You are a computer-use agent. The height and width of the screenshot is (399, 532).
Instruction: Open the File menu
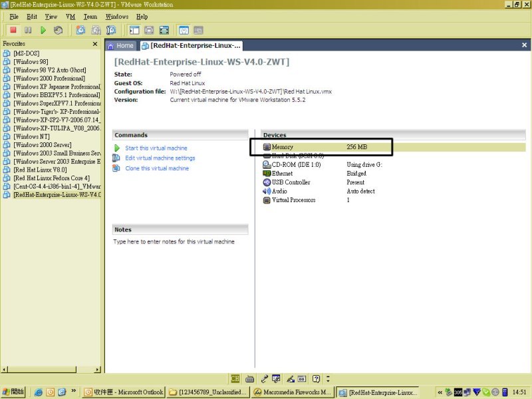(14, 17)
